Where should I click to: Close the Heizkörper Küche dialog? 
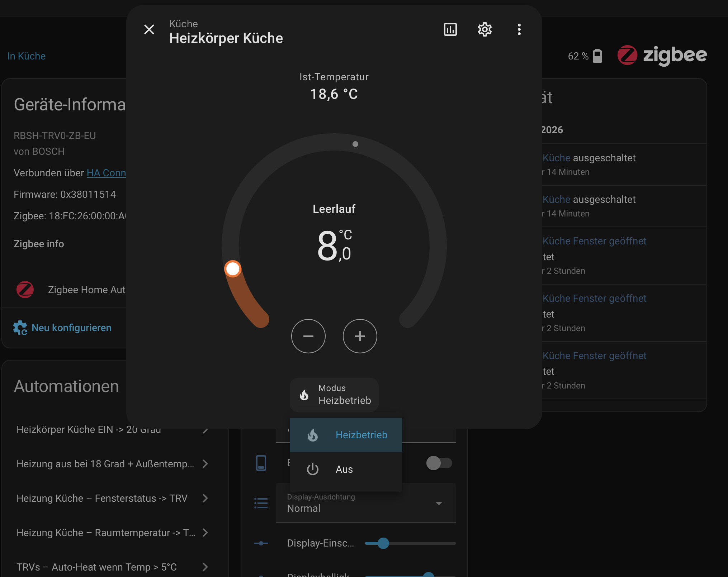[149, 29]
